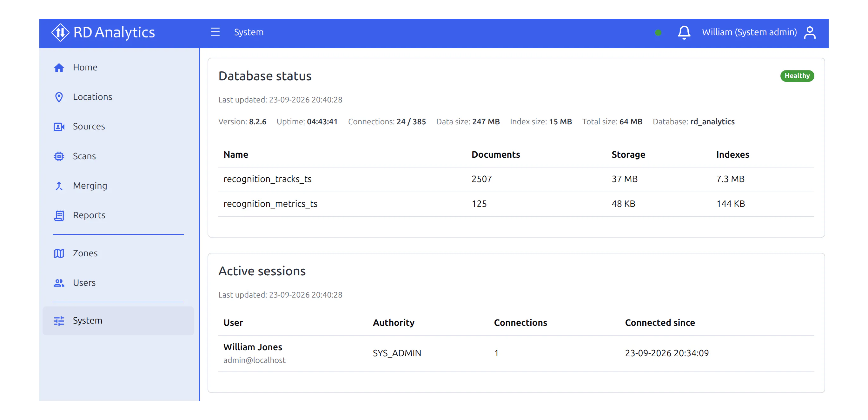This screenshot has height=420, width=868.
Task: Click the Version 8.2.6 value
Action: (x=257, y=121)
